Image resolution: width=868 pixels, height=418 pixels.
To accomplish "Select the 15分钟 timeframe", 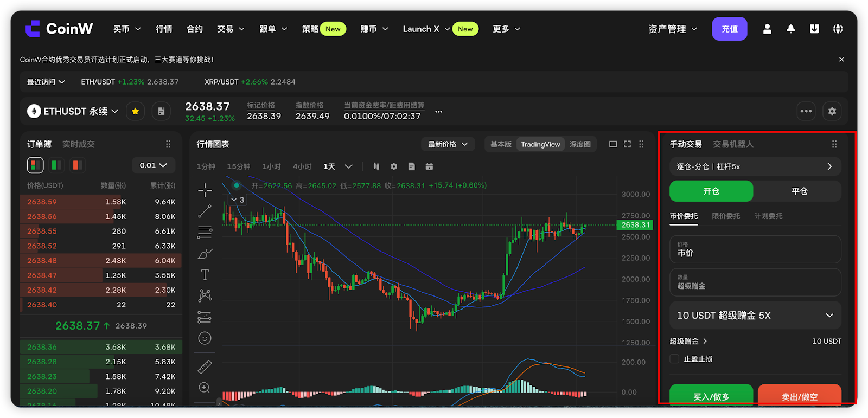I will coord(239,166).
